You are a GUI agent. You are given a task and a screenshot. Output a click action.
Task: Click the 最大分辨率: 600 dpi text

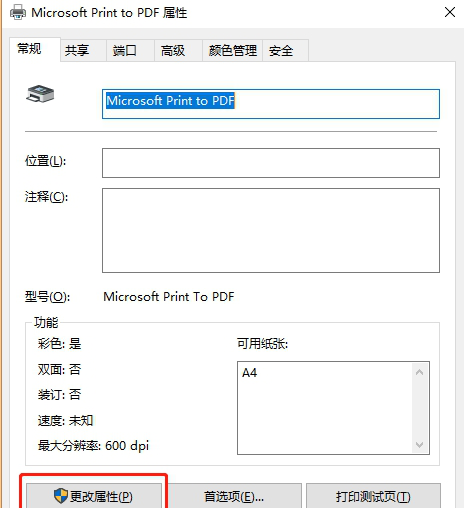[93, 446]
